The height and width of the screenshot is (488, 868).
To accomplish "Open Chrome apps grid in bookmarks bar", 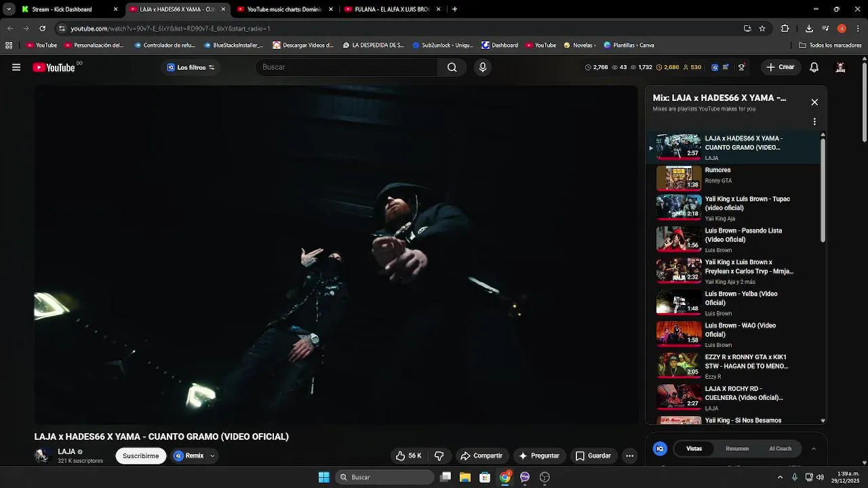I will 9,45.
